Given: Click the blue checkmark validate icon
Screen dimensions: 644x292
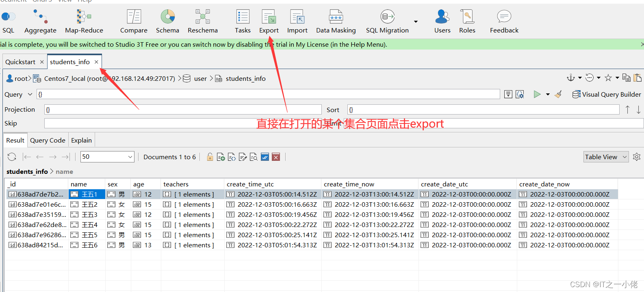Looking at the screenshot, I should pos(265,157).
